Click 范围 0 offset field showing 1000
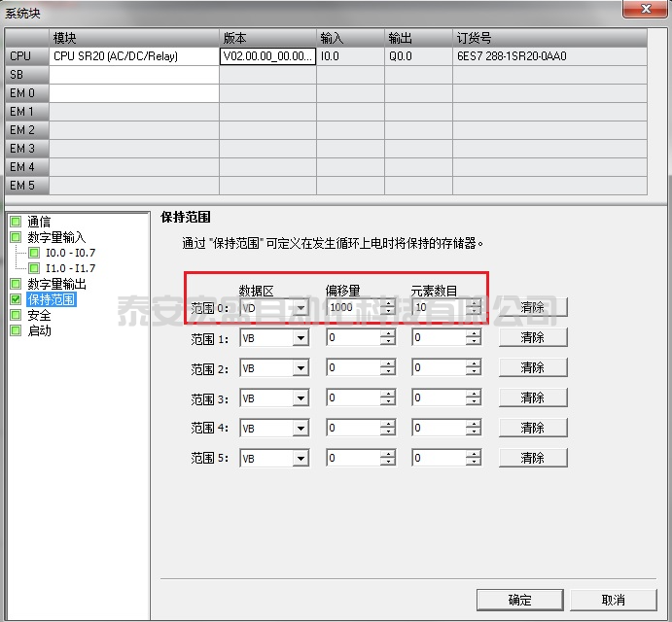Screen dimensions: 672x622 click(353, 308)
